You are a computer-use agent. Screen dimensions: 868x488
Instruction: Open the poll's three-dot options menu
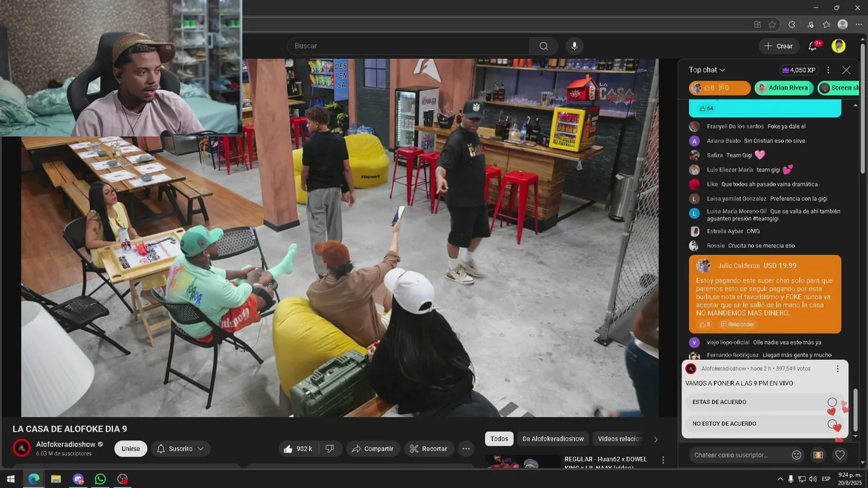[837, 369]
